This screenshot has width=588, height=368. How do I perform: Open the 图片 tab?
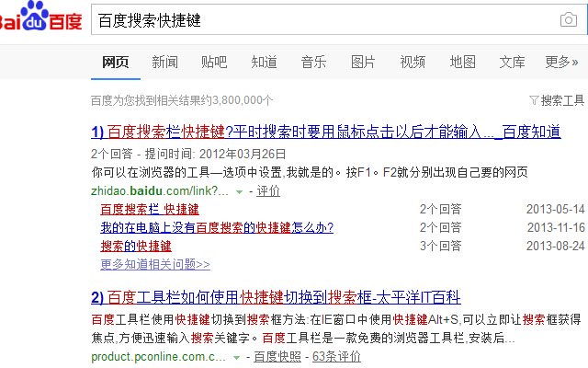click(363, 62)
